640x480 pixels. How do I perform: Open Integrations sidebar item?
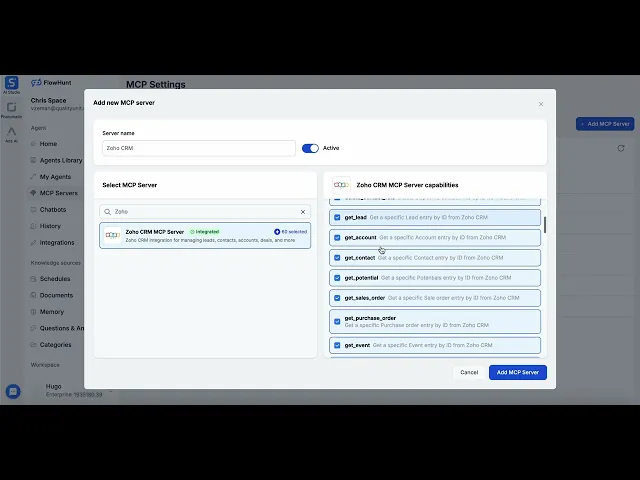pos(52,242)
